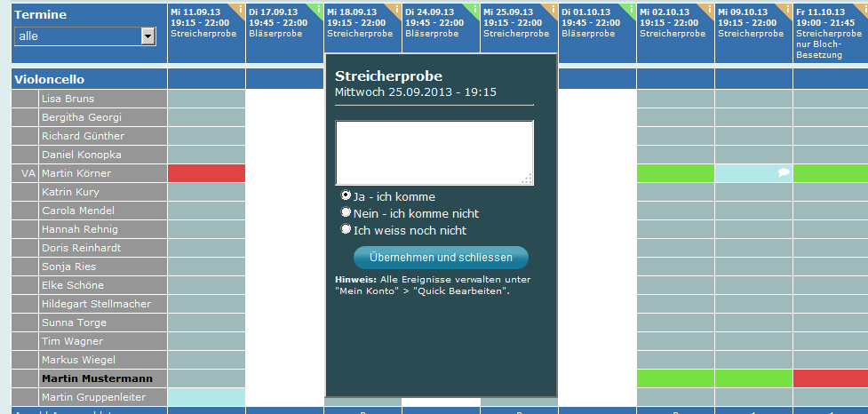
Task: Open info icon on Mi 18.09.13 column
Action: pos(397,9)
